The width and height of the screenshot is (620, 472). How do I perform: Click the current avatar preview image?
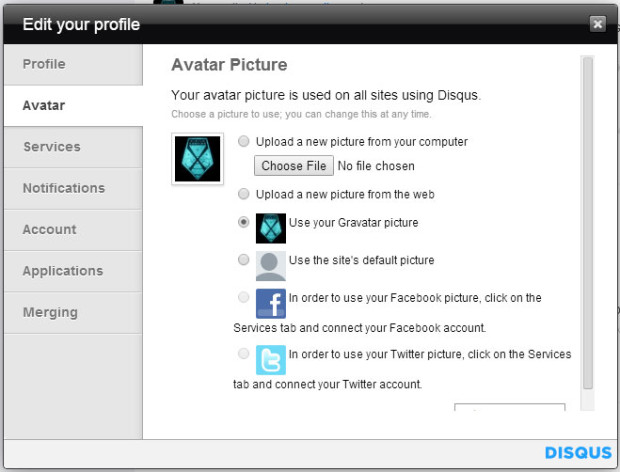pos(197,159)
